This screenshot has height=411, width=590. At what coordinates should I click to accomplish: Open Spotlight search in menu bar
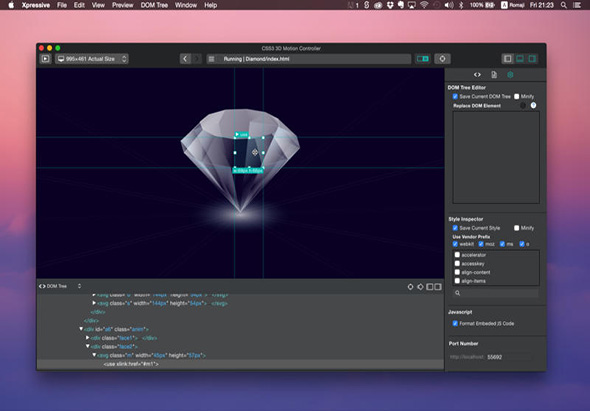click(564, 5)
